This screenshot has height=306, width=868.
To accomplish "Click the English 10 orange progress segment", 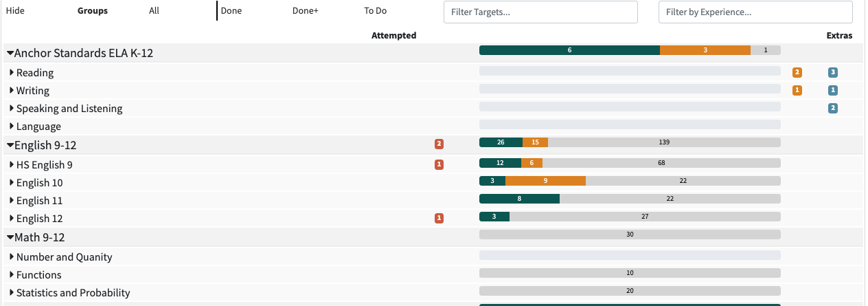I will [x=545, y=181].
